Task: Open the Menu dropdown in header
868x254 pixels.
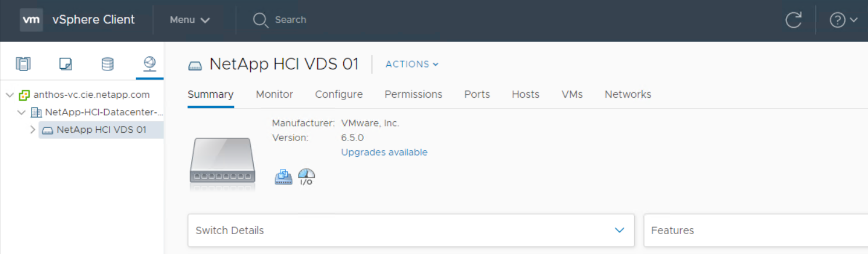Action: [190, 20]
